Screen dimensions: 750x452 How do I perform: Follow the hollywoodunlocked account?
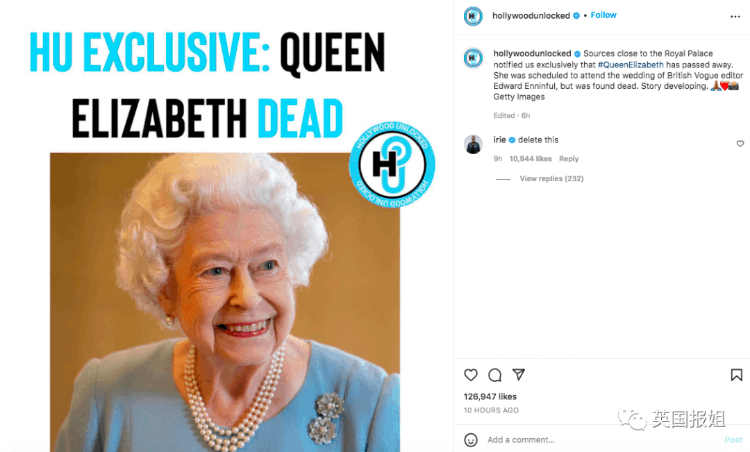click(x=603, y=15)
